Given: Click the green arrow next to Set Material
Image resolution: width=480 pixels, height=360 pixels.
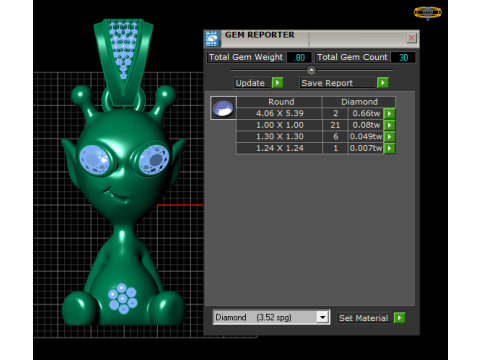Looking at the screenshot, I should click(399, 318).
